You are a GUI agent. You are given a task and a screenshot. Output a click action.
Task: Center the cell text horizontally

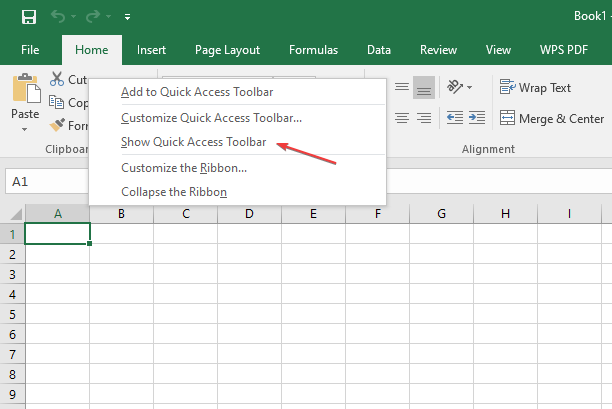click(402, 118)
